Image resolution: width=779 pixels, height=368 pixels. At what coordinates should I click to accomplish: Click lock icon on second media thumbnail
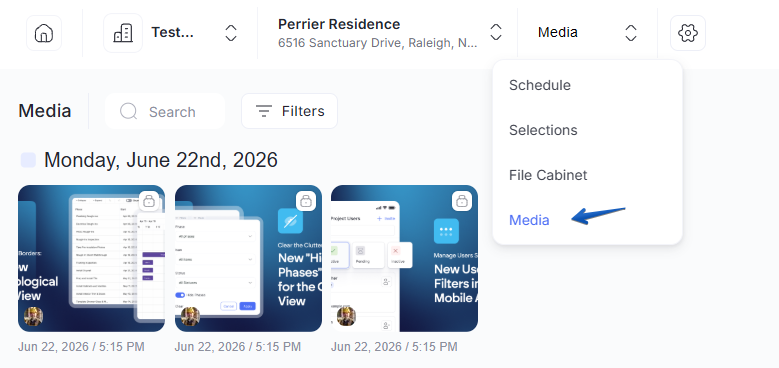[x=306, y=201]
